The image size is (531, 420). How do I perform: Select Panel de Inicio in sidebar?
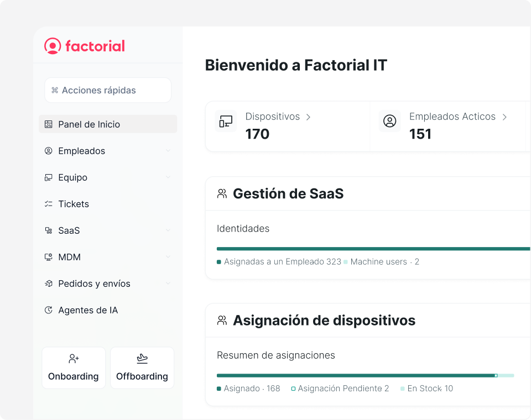tap(89, 124)
